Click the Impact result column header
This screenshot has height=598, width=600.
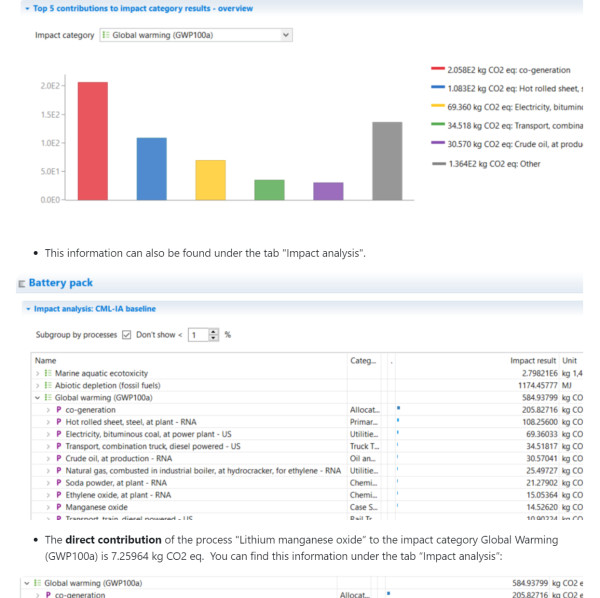click(x=532, y=359)
